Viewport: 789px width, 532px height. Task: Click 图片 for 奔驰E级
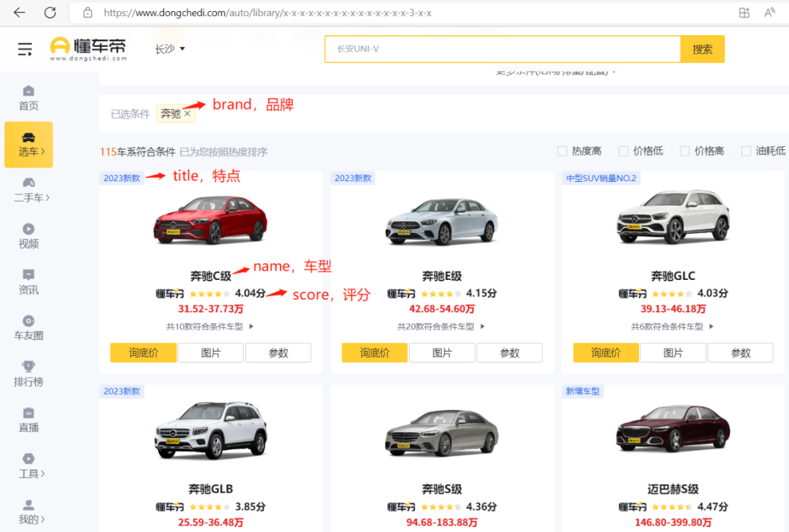coord(442,353)
